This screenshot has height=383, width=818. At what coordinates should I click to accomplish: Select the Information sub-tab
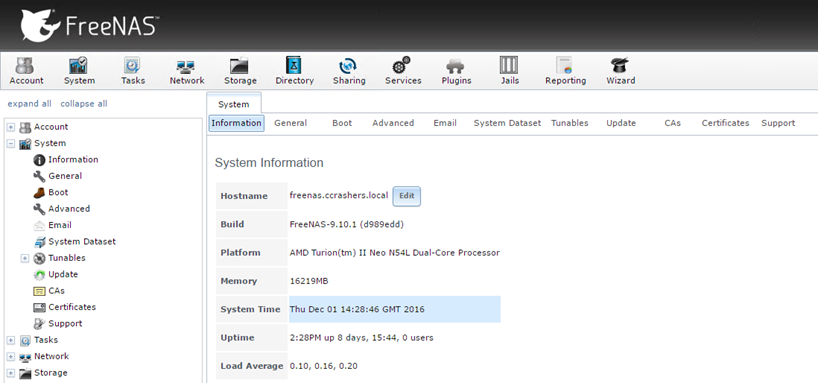click(x=236, y=123)
